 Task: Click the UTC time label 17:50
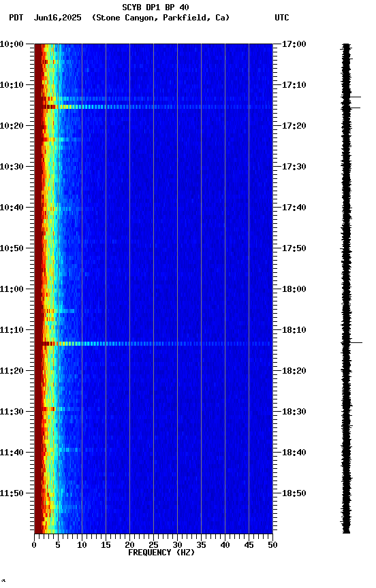tap(294, 248)
